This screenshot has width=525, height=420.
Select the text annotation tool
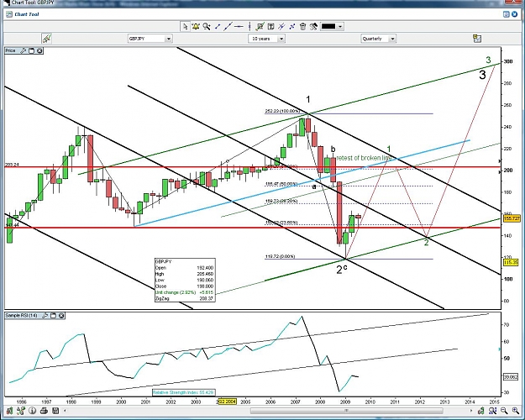(x=270, y=26)
